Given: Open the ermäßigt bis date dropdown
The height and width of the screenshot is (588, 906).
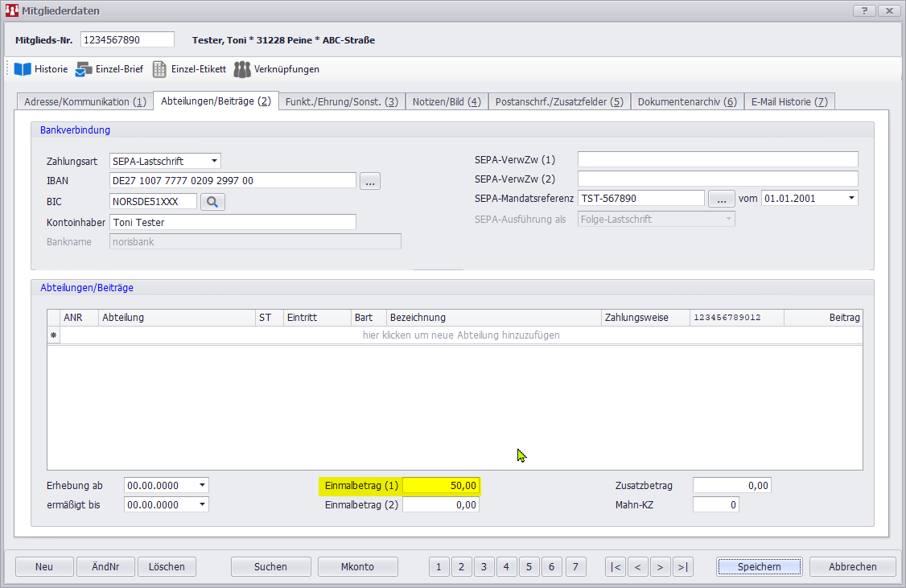Looking at the screenshot, I should click(x=202, y=504).
